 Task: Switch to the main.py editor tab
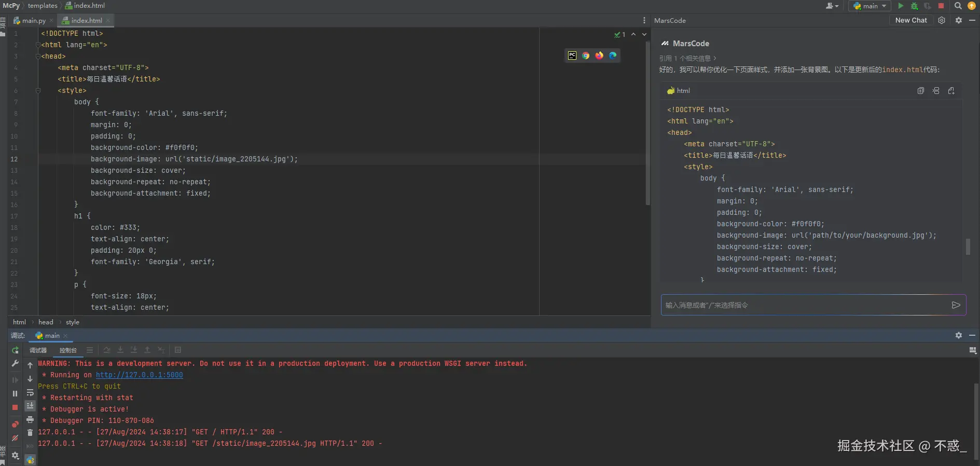(33, 20)
